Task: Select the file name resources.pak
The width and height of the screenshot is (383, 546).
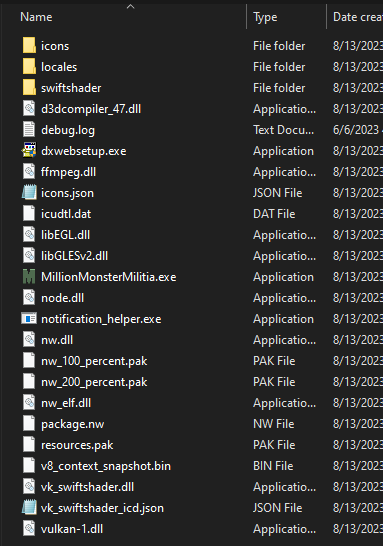Action: click(x=77, y=445)
